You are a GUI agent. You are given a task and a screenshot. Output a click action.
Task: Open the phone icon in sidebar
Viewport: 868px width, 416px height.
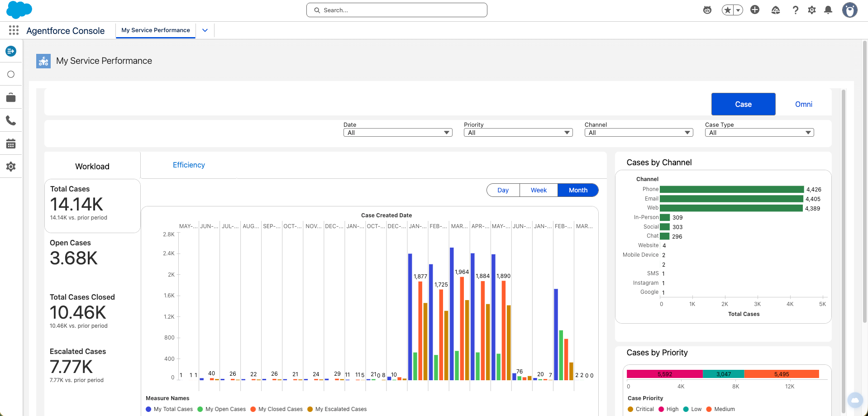pyautogui.click(x=11, y=120)
